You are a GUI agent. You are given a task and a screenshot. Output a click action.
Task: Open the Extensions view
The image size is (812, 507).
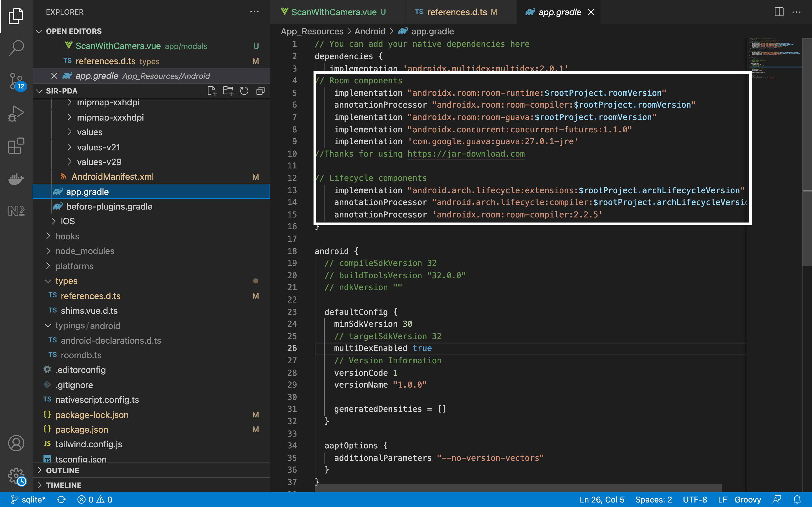coord(16,146)
